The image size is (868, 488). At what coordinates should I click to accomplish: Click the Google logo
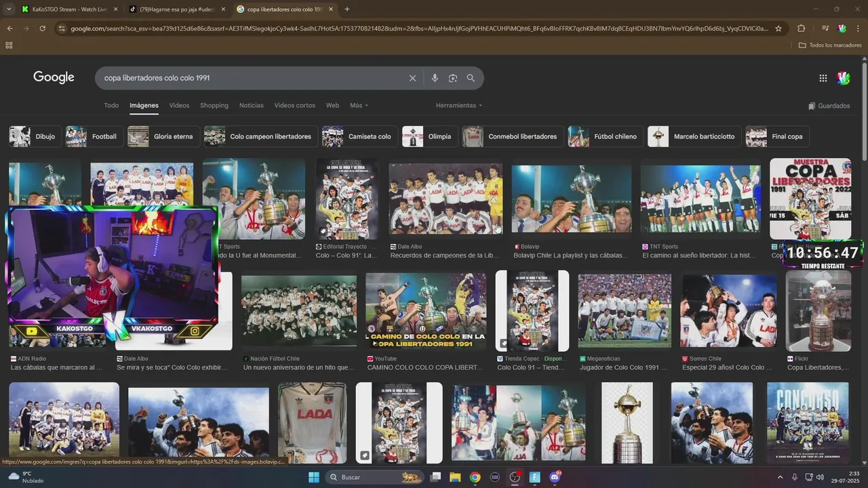(x=54, y=77)
